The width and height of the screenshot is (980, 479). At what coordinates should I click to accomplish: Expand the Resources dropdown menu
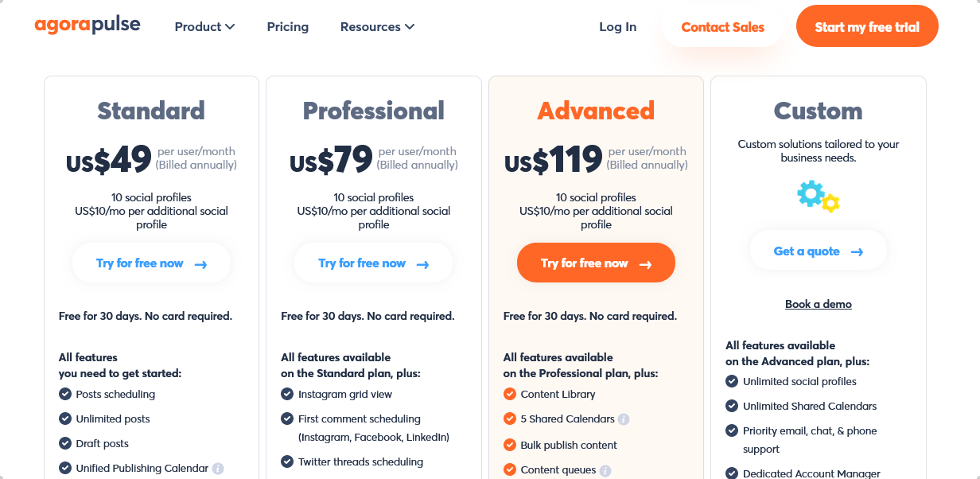[377, 26]
